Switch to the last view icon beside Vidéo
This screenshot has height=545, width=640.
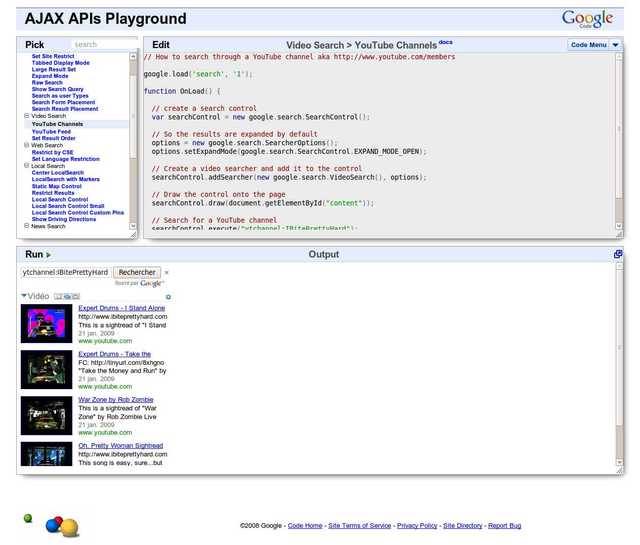[x=76, y=296]
